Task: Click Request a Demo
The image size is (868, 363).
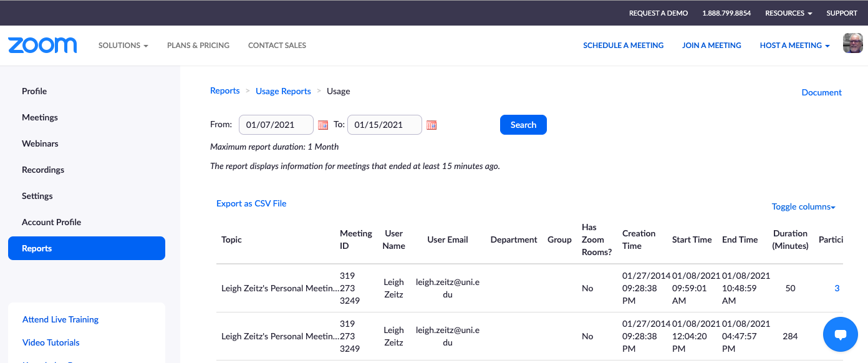Action: (x=658, y=13)
